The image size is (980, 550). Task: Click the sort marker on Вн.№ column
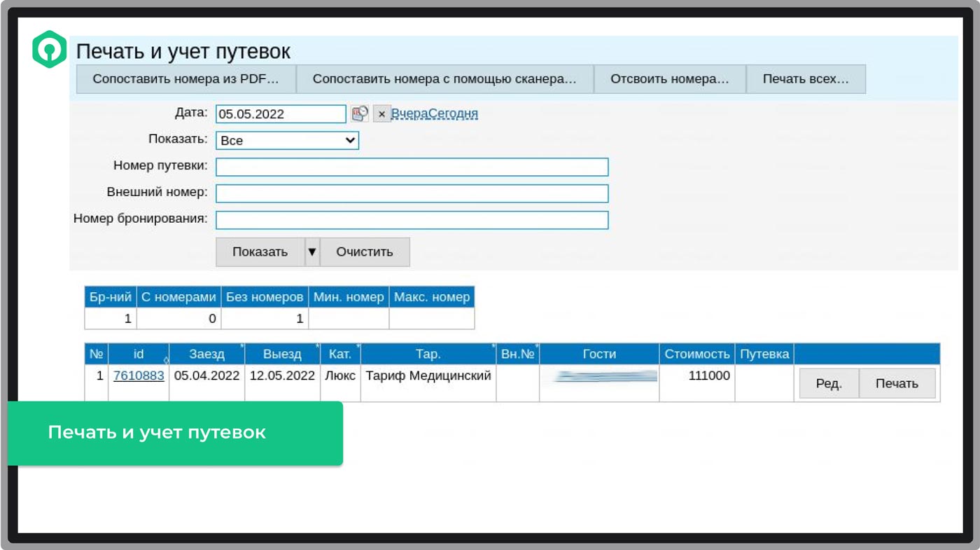(535, 349)
